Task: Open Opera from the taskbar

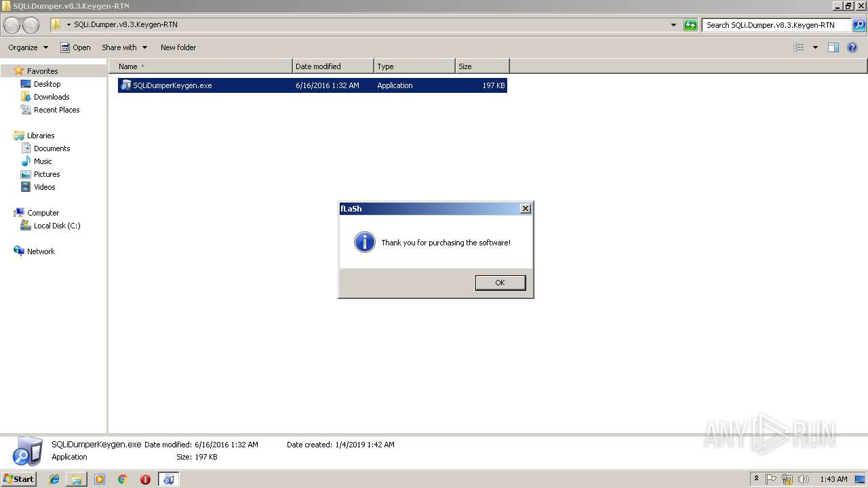Action: pos(145,479)
